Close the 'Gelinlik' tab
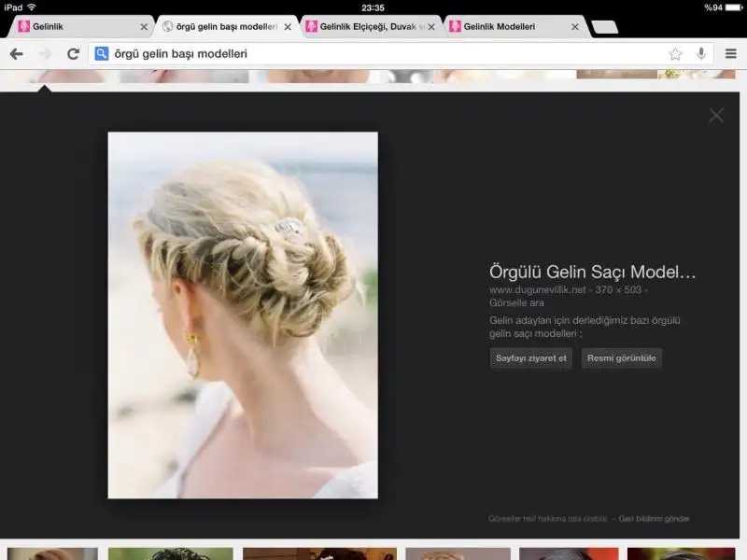 point(144,27)
